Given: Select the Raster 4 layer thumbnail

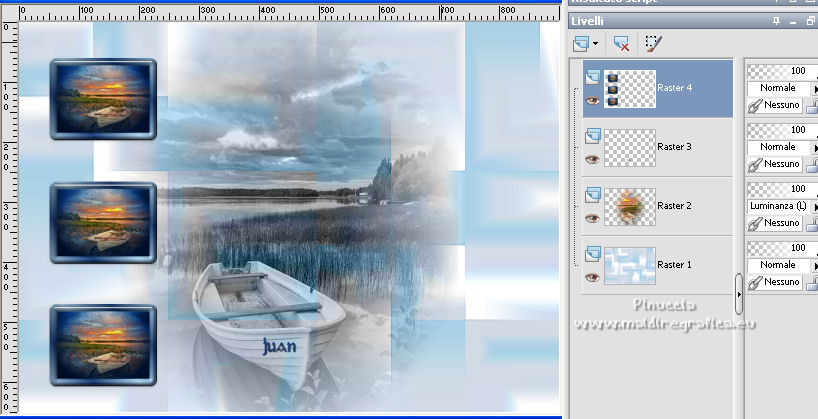Looking at the screenshot, I should [x=630, y=89].
